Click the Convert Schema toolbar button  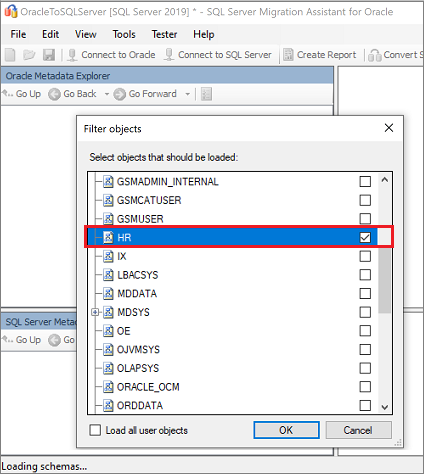tap(396, 55)
